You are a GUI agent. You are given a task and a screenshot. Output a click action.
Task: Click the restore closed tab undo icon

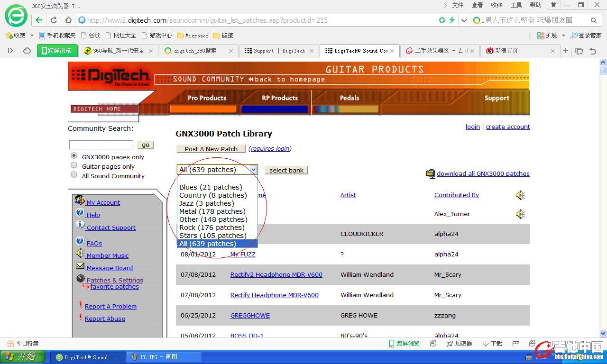[593, 51]
